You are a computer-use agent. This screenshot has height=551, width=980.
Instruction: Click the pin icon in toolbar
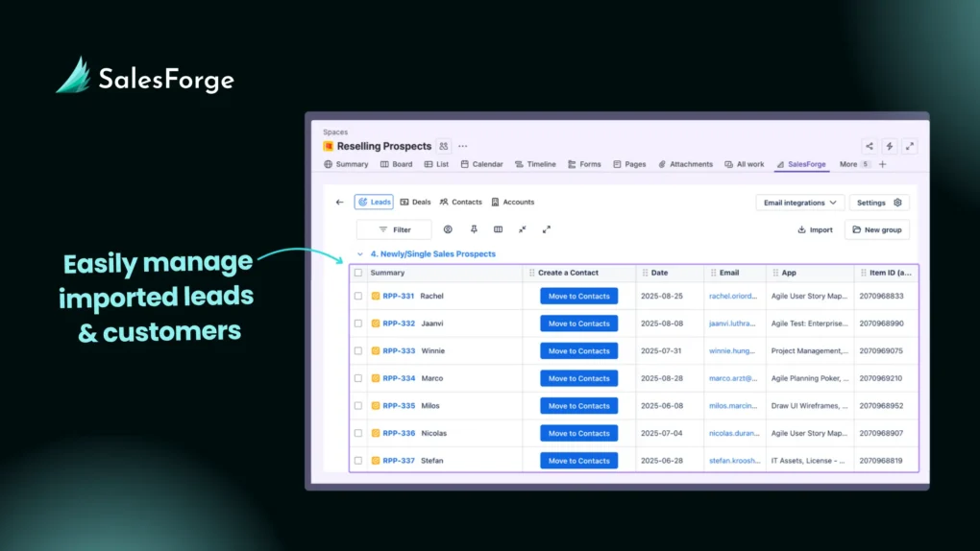coord(474,229)
